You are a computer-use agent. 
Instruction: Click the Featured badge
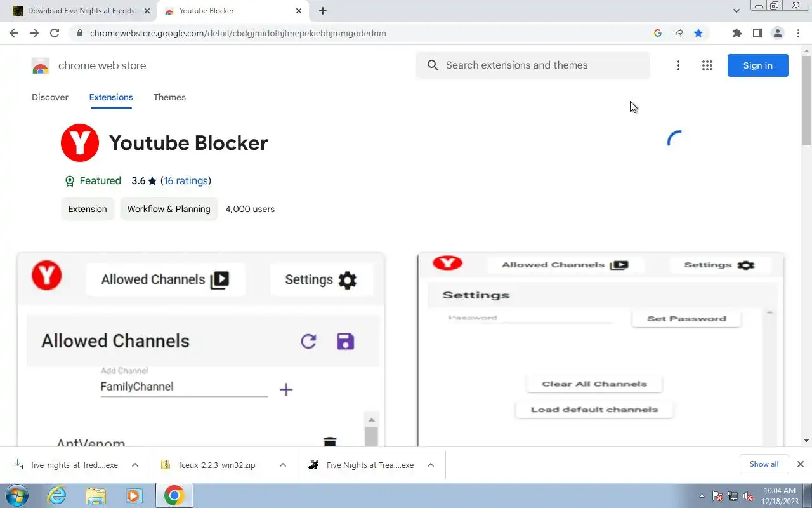pyautogui.click(x=93, y=181)
